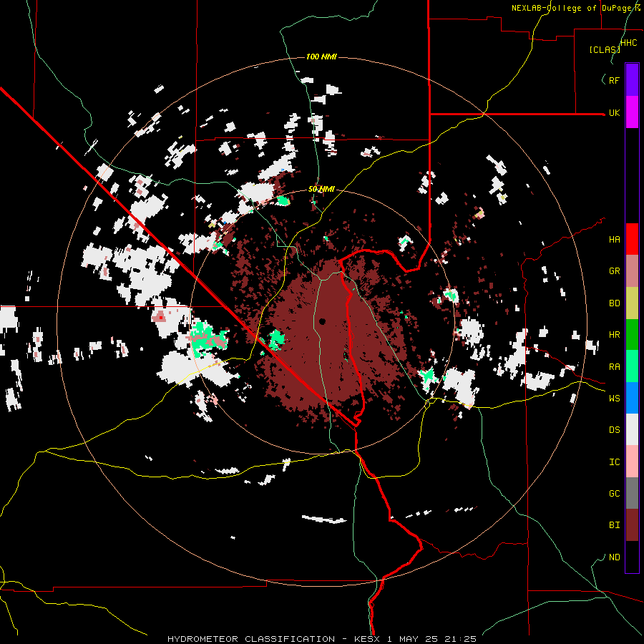Screen dimensions: 644x644
Task: Select the gray GC legend swatch
Action: (632, 493)
